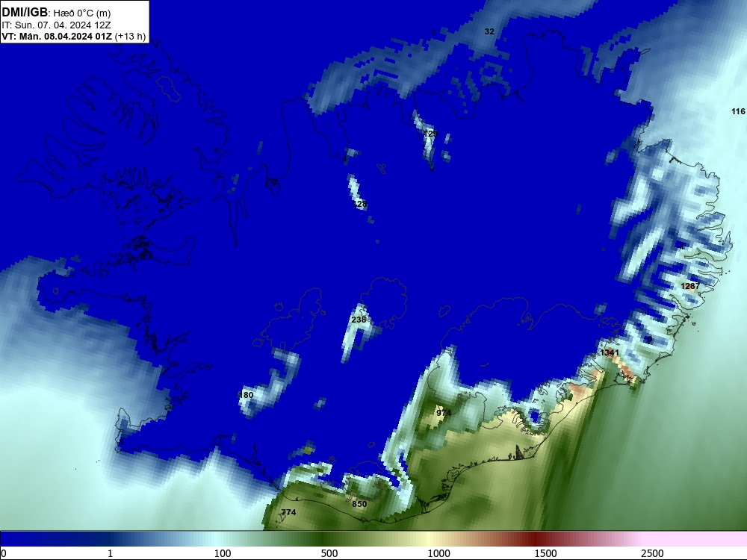Click the legend tick label 500
The width and height of the screenshot is (747, 560).
329,553
